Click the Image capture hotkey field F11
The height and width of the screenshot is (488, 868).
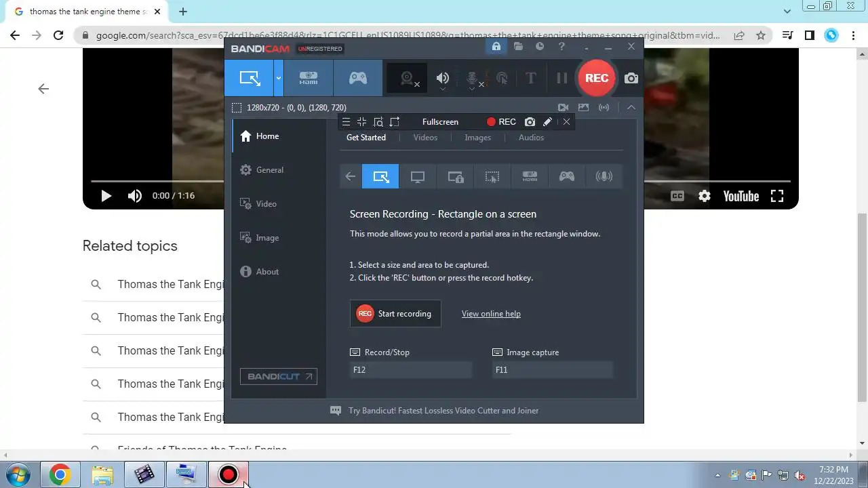pyautogui.click(x=553, y=369)
